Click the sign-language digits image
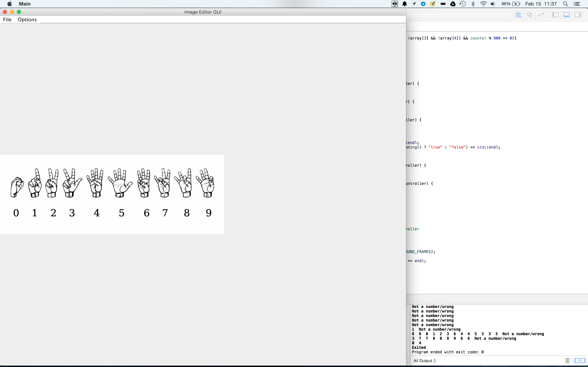The height and width of the screenshot is (367, 588). (x=112, y=194)
